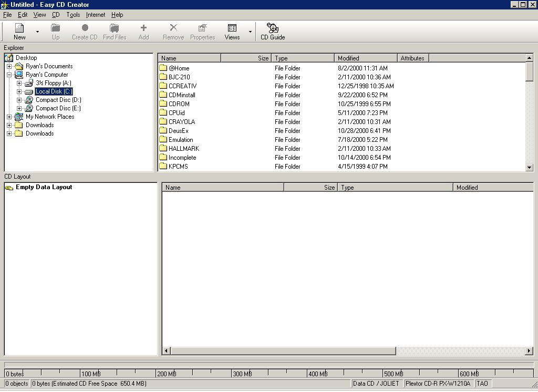Click the Explorer list scroll down arrow
Viewport: 538px width, 392px height.
[x=529, y=168]
